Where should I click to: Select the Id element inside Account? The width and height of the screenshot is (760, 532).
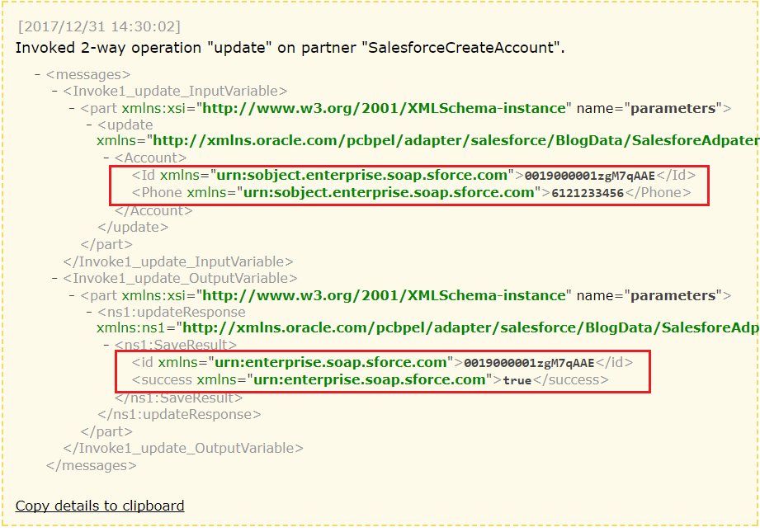point(330,175)
